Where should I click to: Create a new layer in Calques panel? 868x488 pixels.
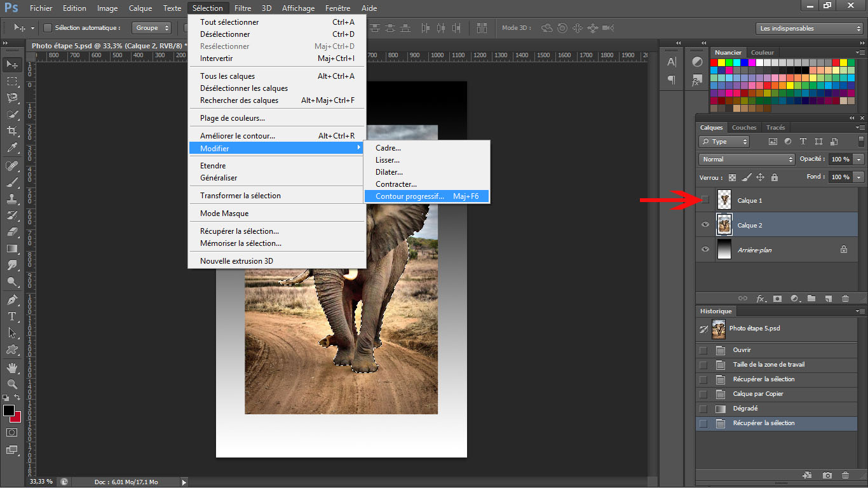828,298
